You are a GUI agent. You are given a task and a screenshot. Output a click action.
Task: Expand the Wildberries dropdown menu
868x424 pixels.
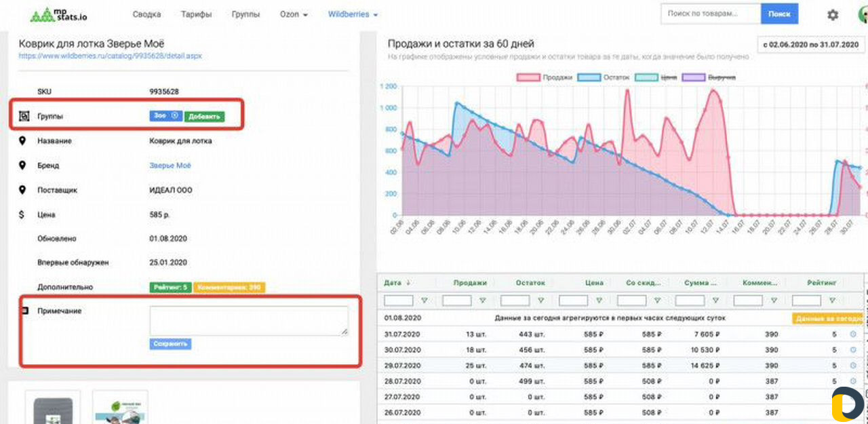click(x=353, y=14)
